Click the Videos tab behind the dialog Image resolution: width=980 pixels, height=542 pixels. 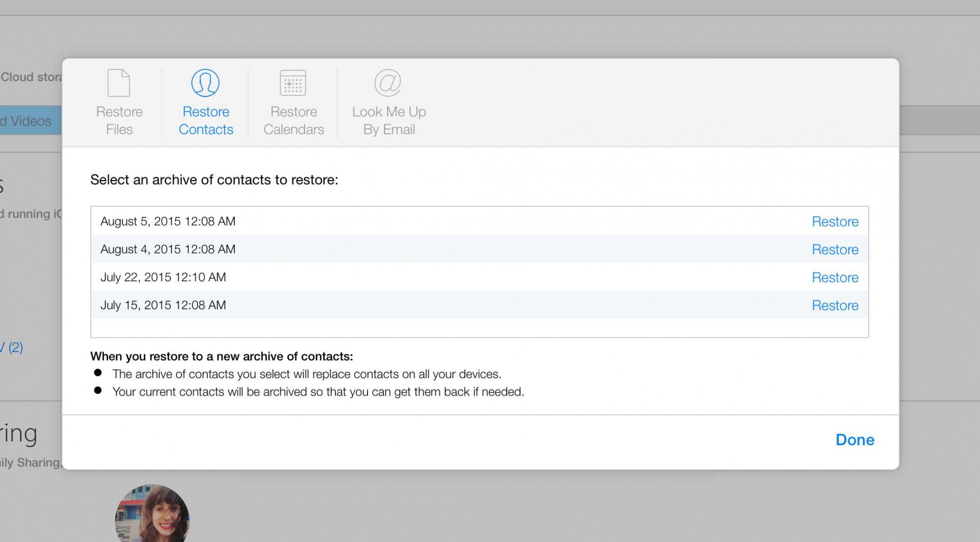pos(31,120)
